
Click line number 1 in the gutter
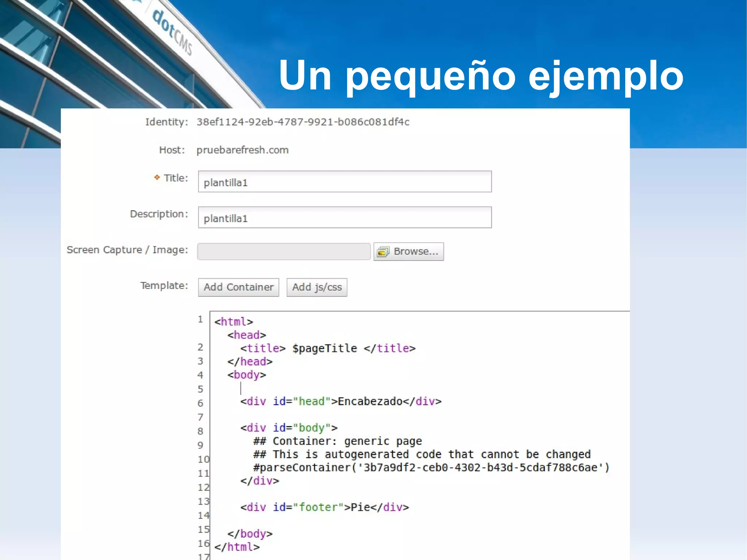[200, 319]
